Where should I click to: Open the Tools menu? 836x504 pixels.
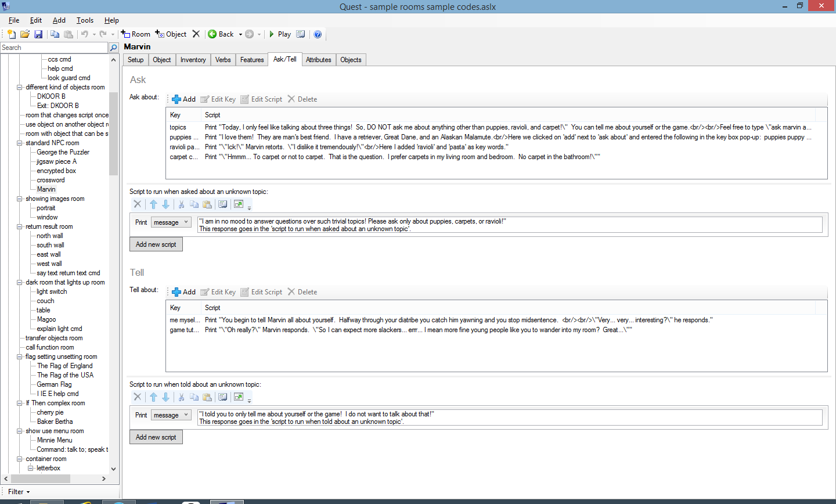[85, 20]
